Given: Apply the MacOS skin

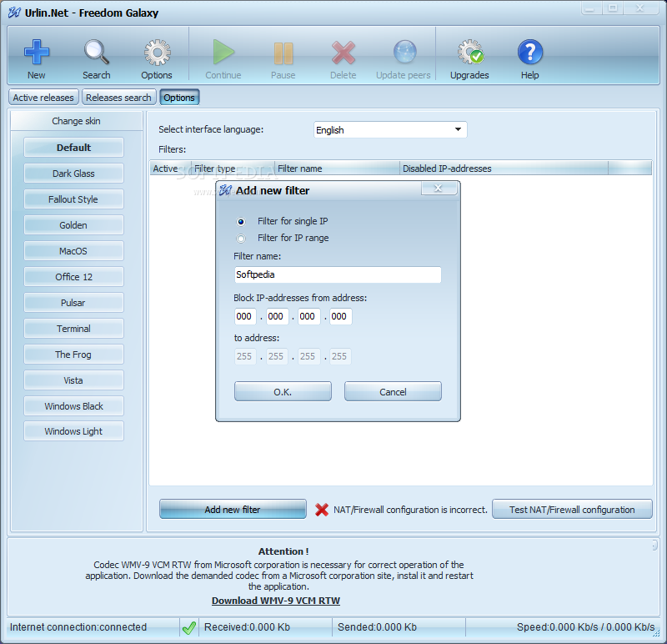Looking at the screenshot, I should pos(73,251).
